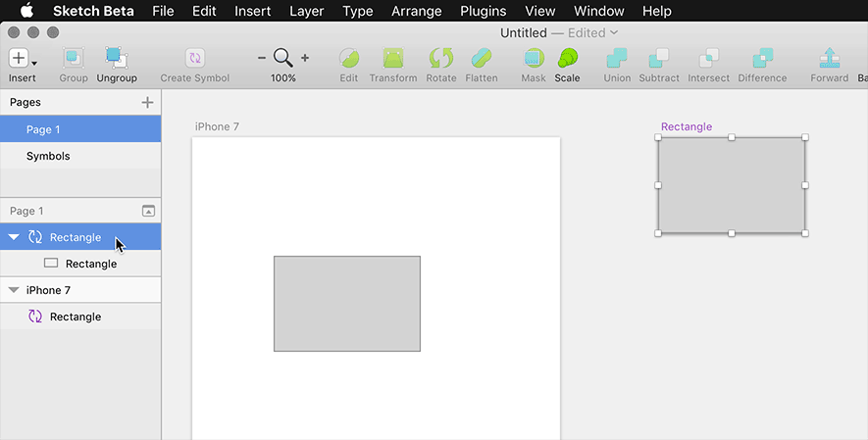Viewport: 868px width, 440px height.
Task: Click the Group toolbar icon
Action: point(74,58)
